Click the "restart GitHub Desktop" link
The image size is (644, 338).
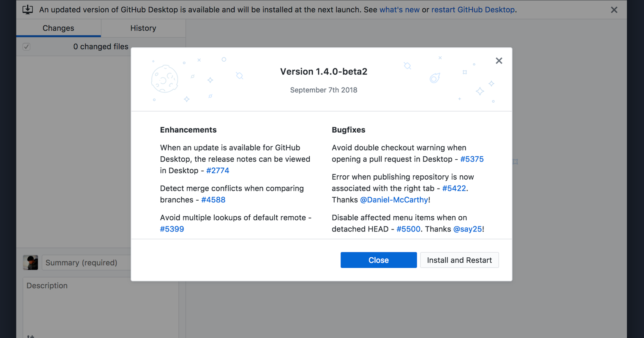[x=472, y=9]
